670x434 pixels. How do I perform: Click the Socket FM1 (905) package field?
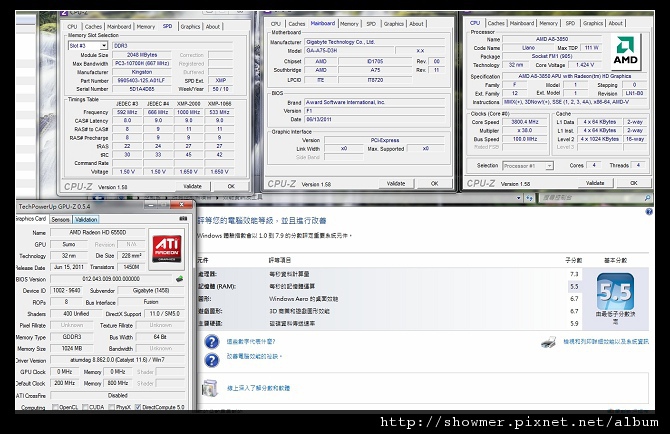tap(552, 56)
